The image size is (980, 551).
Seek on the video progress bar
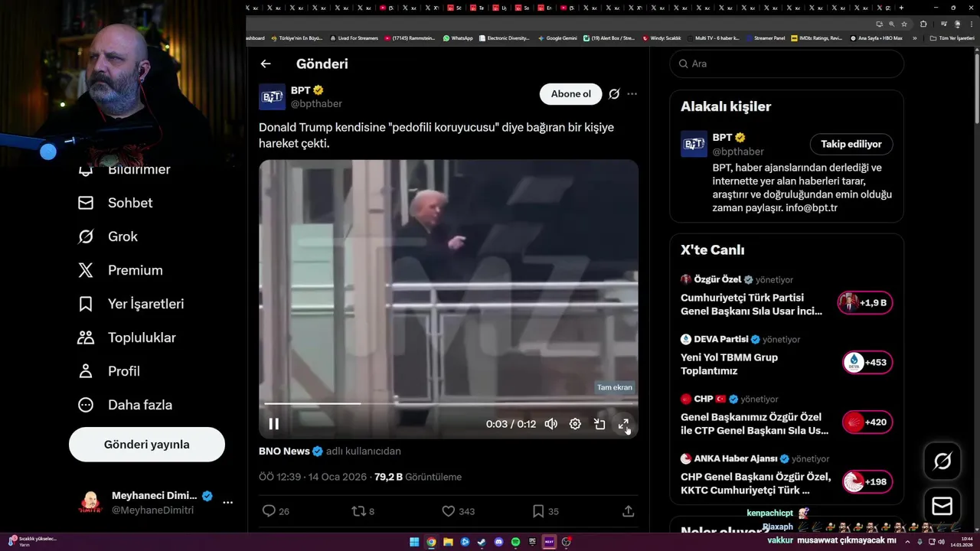point(448,403)
